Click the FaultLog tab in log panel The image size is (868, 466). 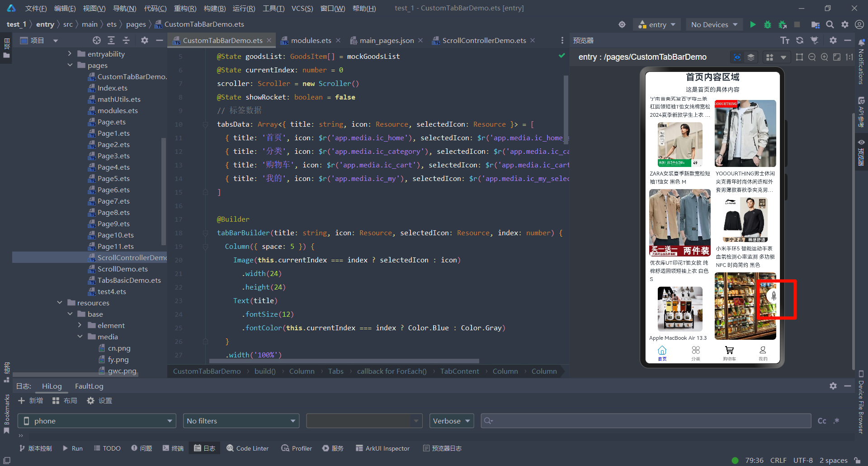click(x=89, y=386)
